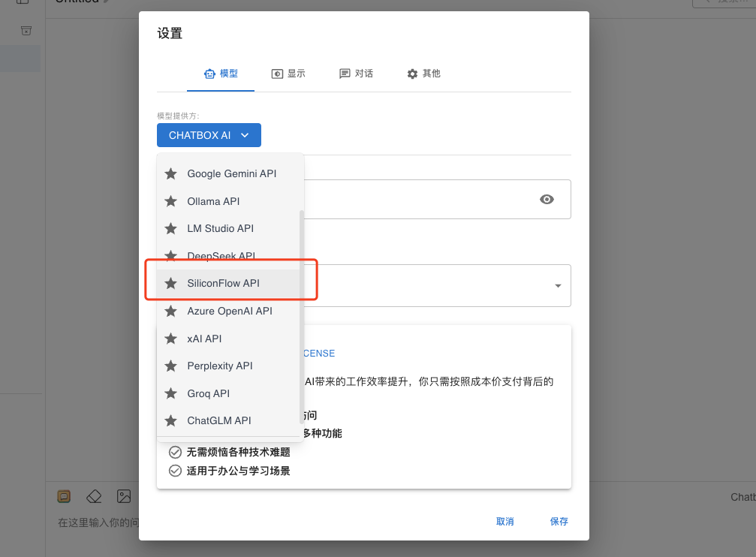Click star icon beside ChatGLM API
Viewport: 756px width, 557px height.
[170, 420]
